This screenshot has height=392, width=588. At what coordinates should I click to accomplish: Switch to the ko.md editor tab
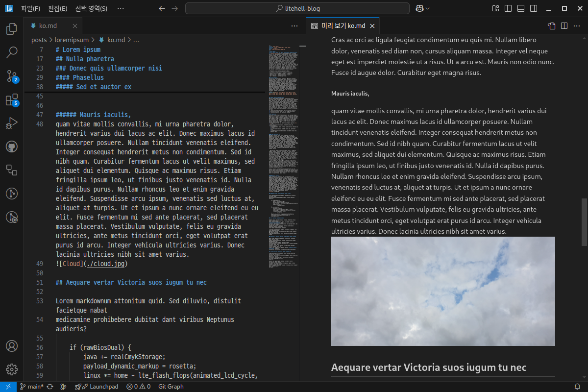coord(47,26)
